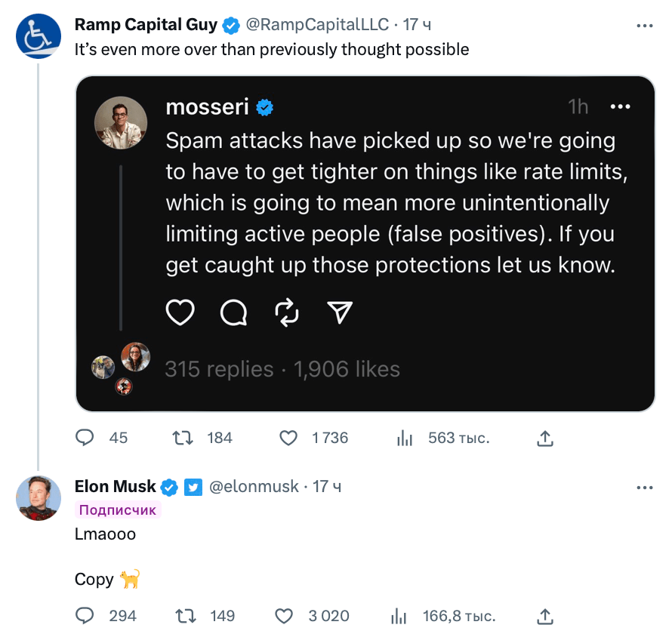
Task: View analytics on Elon Musk's reply
Action: pos(398,616)
